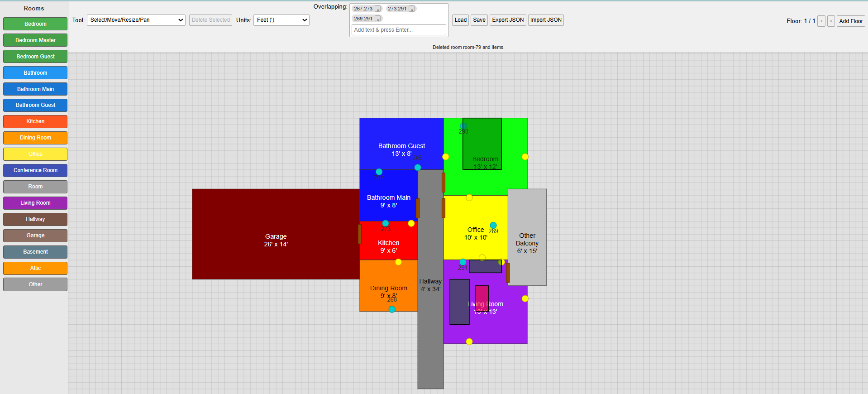
Task: Choose Kitchen from the Rooms palette
Action: tap(35, 121)
